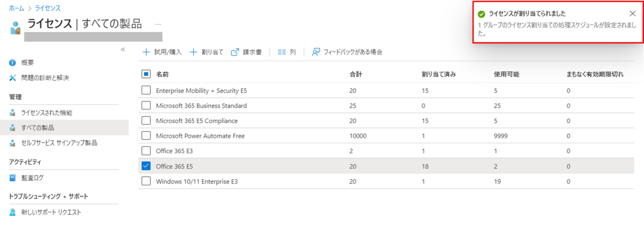Click 列 toolbar button
644x225 pixels.
[x=287, y=52]
